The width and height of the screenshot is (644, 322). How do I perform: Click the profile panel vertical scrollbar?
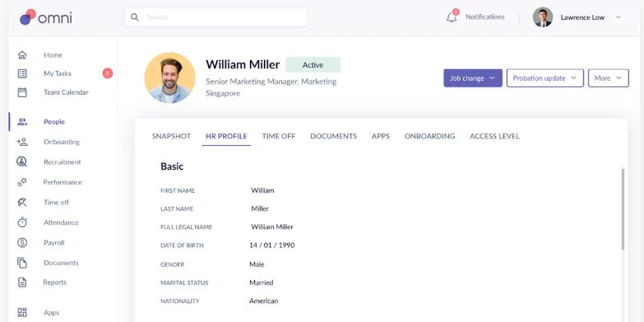[x=623, y=209]
